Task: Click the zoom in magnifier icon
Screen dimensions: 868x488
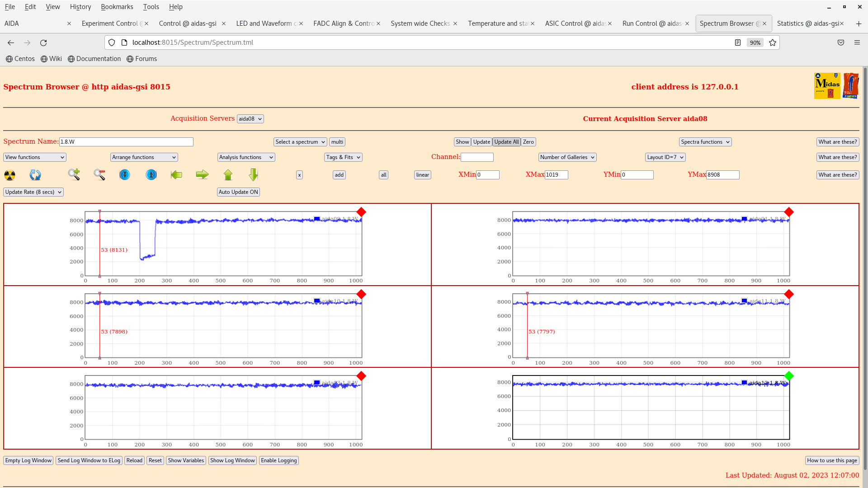Action: point(74,174)
